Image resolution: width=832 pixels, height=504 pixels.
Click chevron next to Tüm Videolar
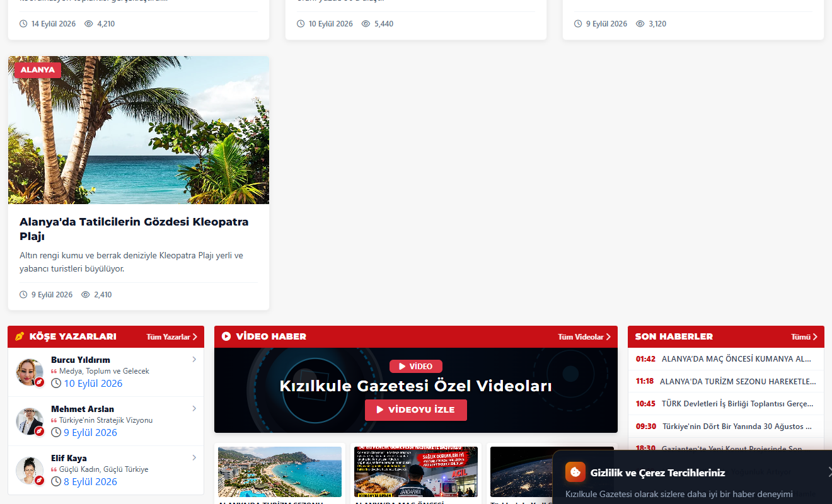pos(608,337)
